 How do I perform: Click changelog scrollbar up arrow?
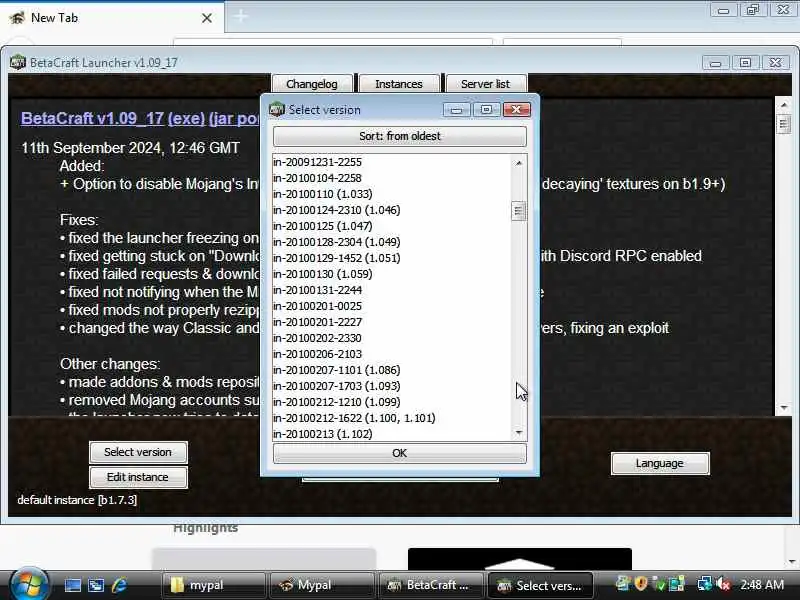coord(784,105)
